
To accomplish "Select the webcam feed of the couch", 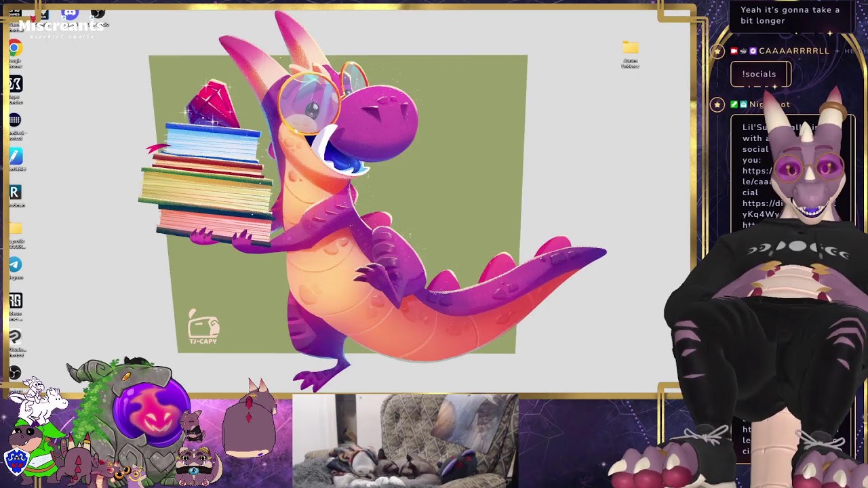I will coord(405,441).
